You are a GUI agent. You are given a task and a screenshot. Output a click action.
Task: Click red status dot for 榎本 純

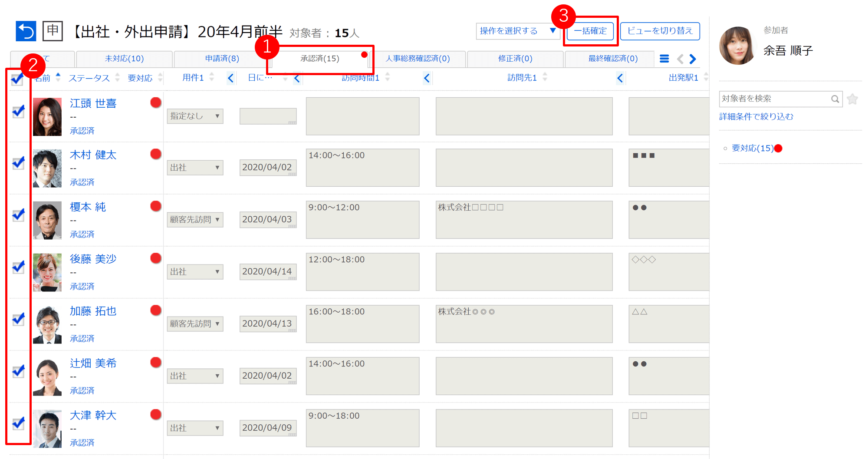tap(156, 206)
